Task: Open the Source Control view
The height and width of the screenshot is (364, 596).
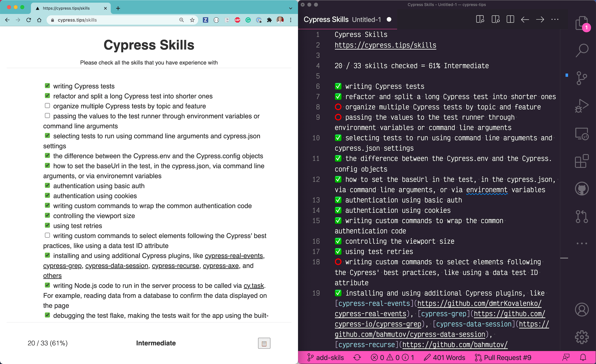Action: pyautogui.click(x=581, y=78)
